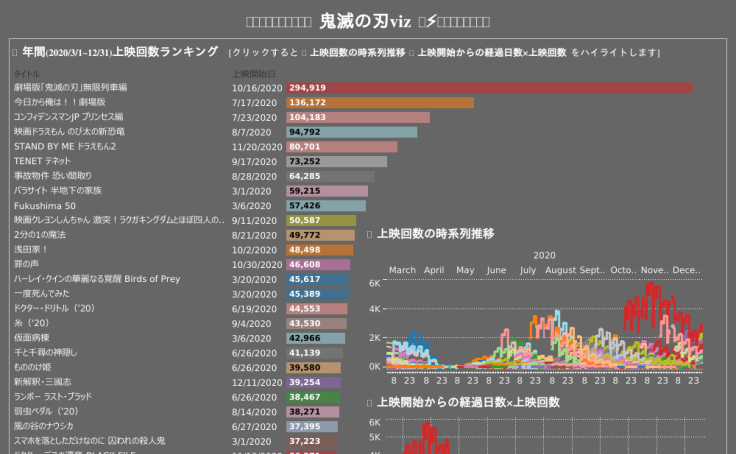Image resolution: width=736 pixels, height=454 pixels.
Task: Click title 事故物件 恐い間取り
Action: [53, 176]
